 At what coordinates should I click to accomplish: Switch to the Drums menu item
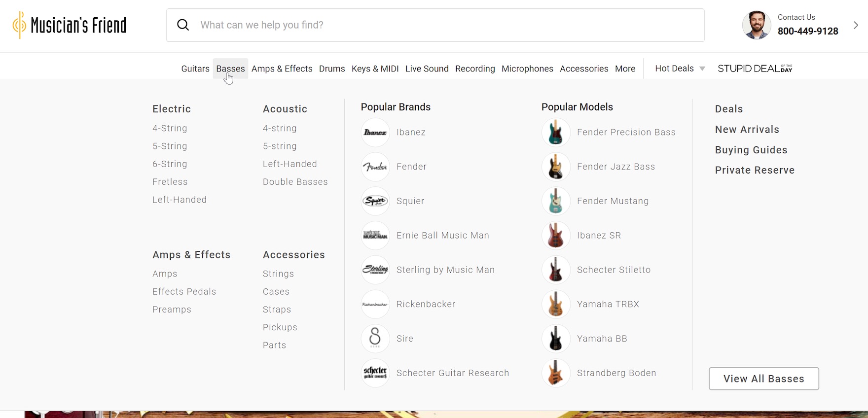click(x=332, y=69)
